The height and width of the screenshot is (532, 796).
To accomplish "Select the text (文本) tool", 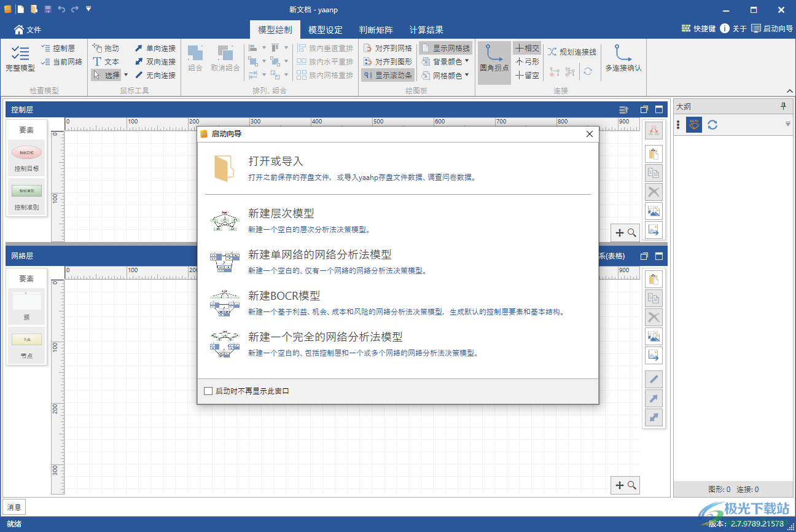I will tap(106, 61).
